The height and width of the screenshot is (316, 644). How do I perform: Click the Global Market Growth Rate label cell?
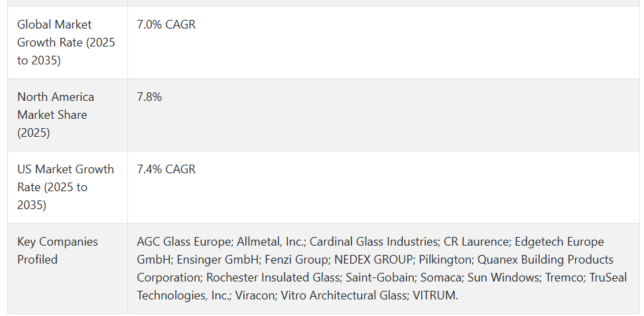pos(66,42)
